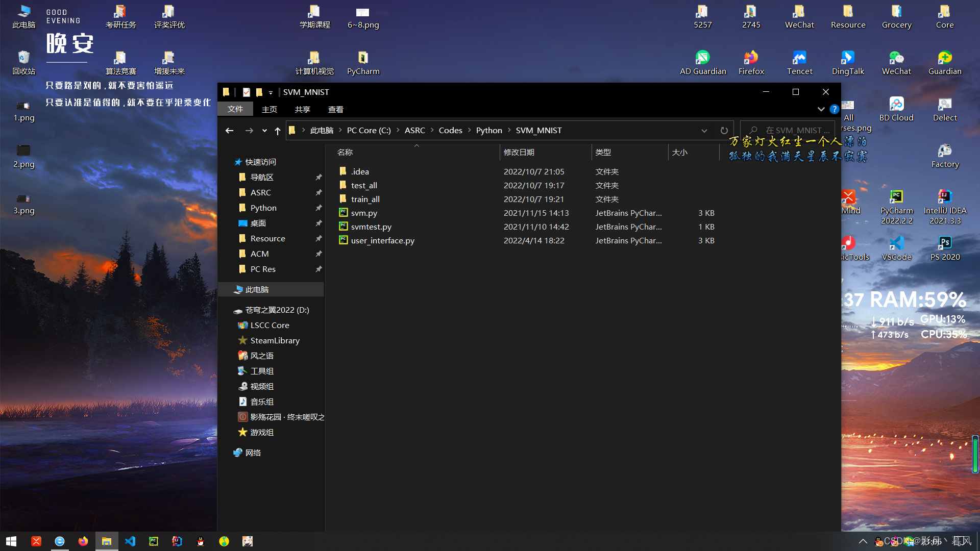Open Firefox from the taskbar
Screen dimensions: 980x551
click(x=83, y=541)
